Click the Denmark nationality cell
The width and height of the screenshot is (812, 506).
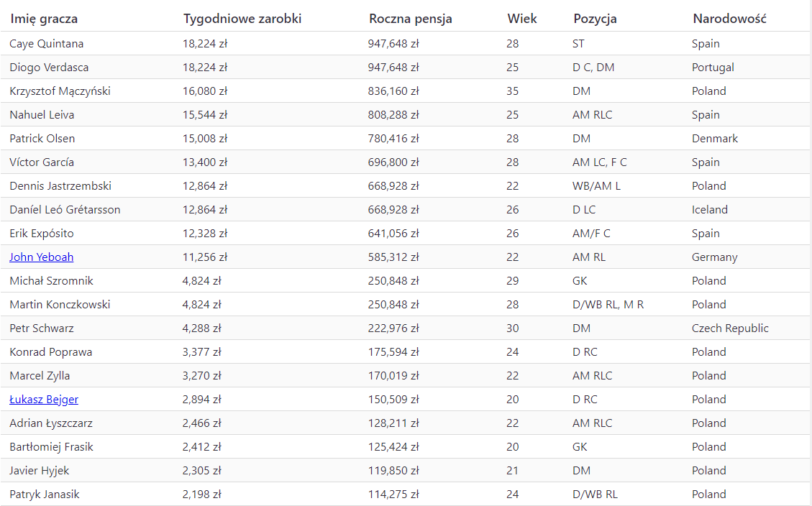[x=715, y=139]
